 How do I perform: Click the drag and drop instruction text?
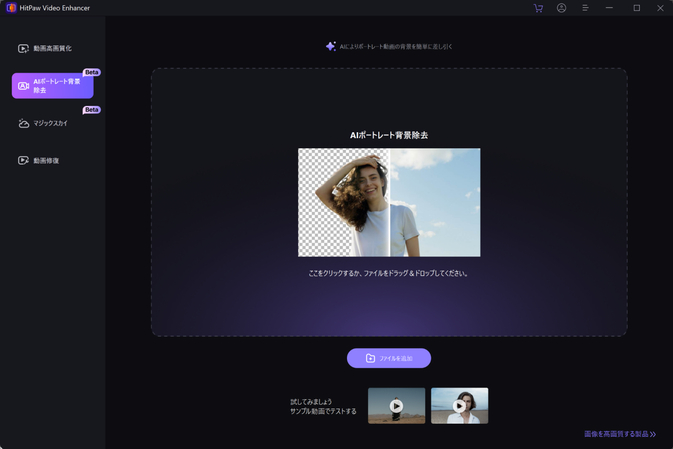pyautogui.click(x=389, y=273)
